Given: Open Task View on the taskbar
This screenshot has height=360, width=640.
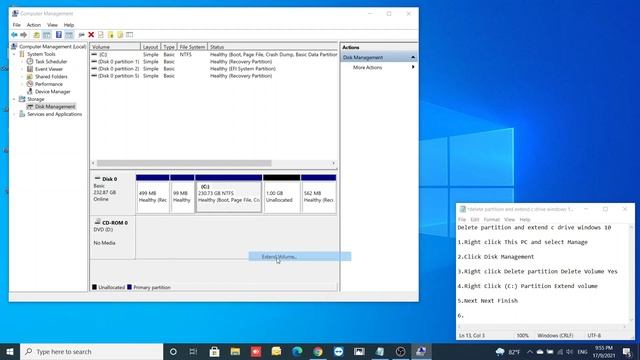Looking at the screenshot, I should click(193, 351).
